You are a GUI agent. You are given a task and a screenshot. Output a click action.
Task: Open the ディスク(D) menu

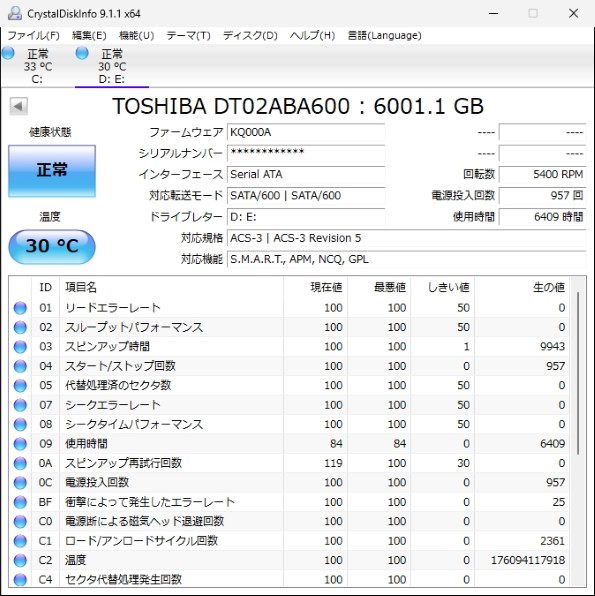[x=250, y=36]
